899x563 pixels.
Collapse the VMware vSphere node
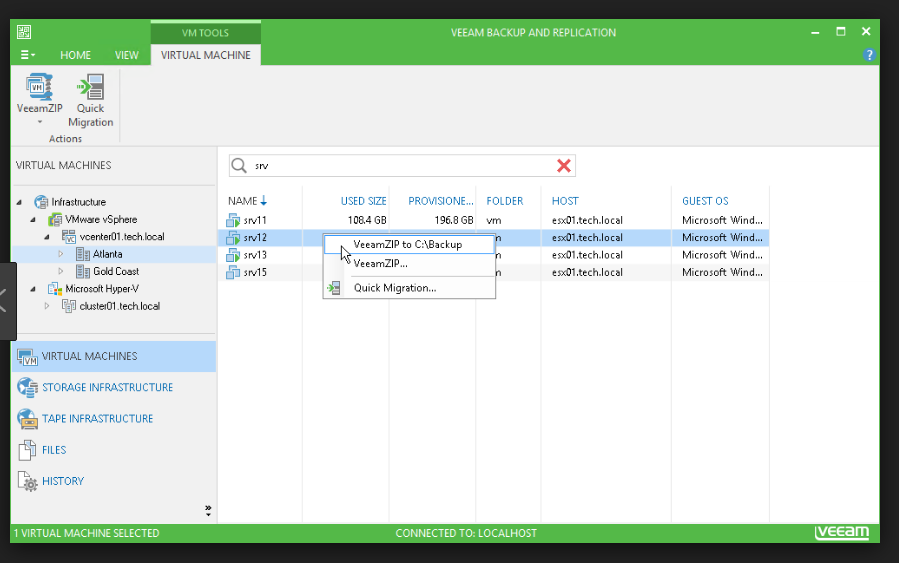33,220
